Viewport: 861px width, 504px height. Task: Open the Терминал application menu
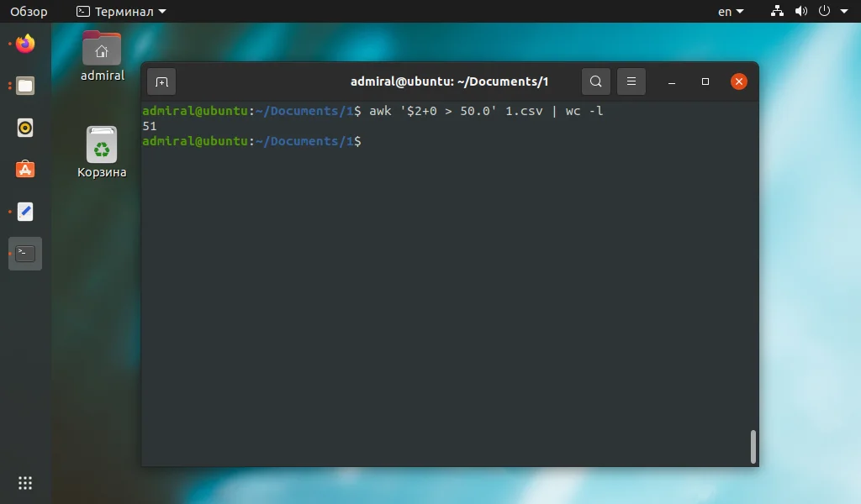point(121,12)
